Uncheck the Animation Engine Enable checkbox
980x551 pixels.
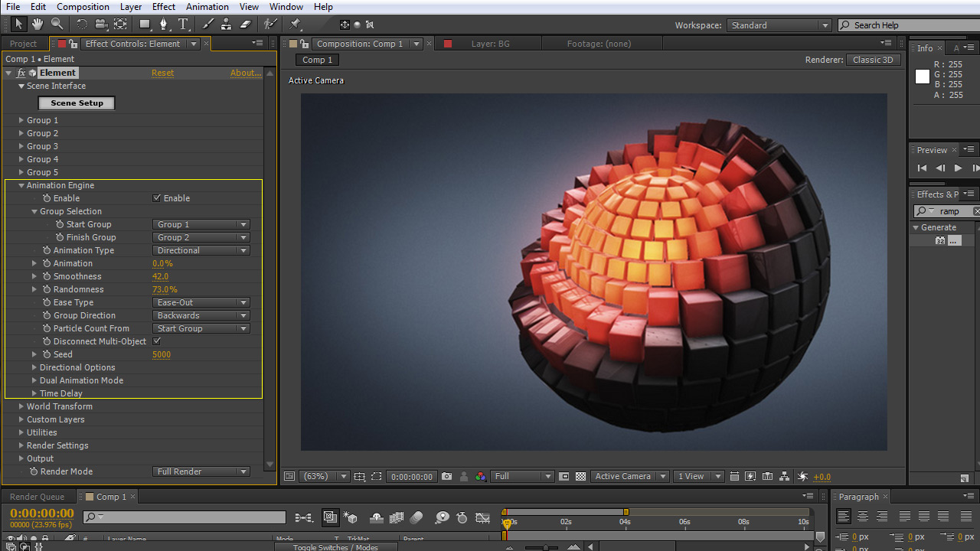pos(156,198)
